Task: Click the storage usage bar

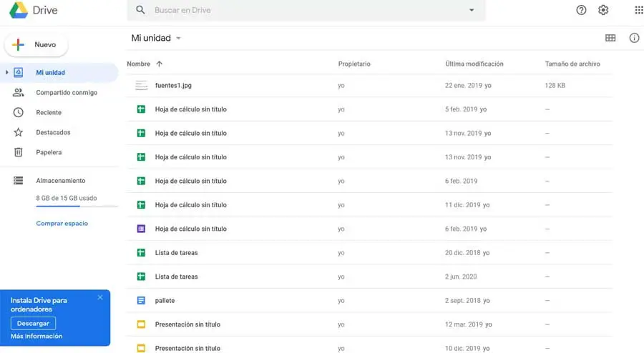Action: pos(77,207)
